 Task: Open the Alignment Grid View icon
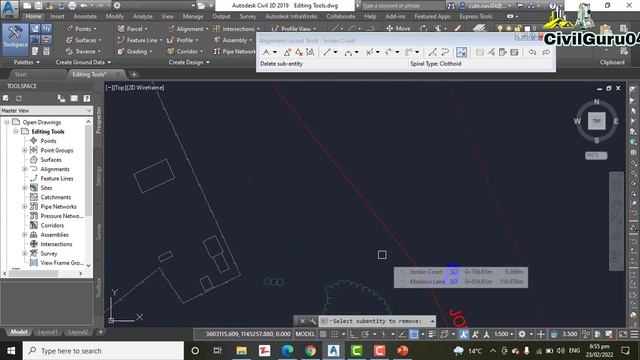pyautogui.click(x=514, y=52)
